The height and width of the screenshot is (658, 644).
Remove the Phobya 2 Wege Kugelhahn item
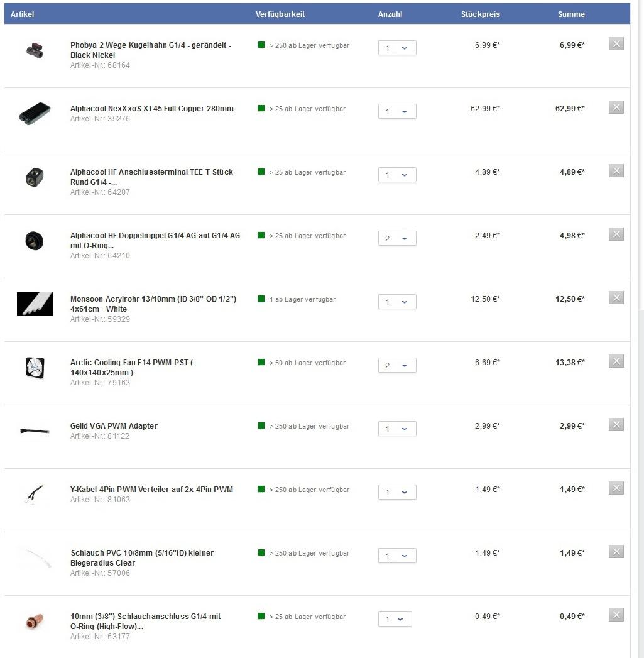tap(616, 44)
